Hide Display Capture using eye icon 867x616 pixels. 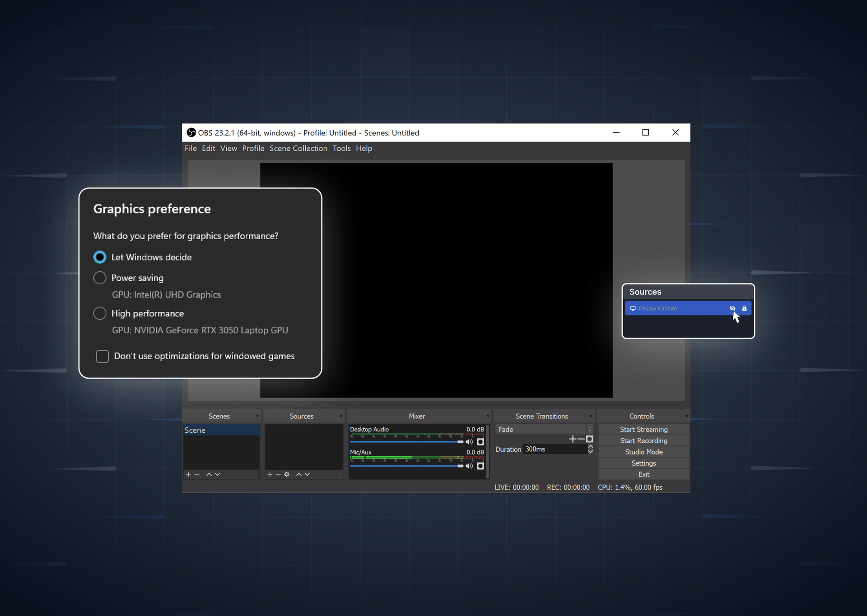coord(732,308)
